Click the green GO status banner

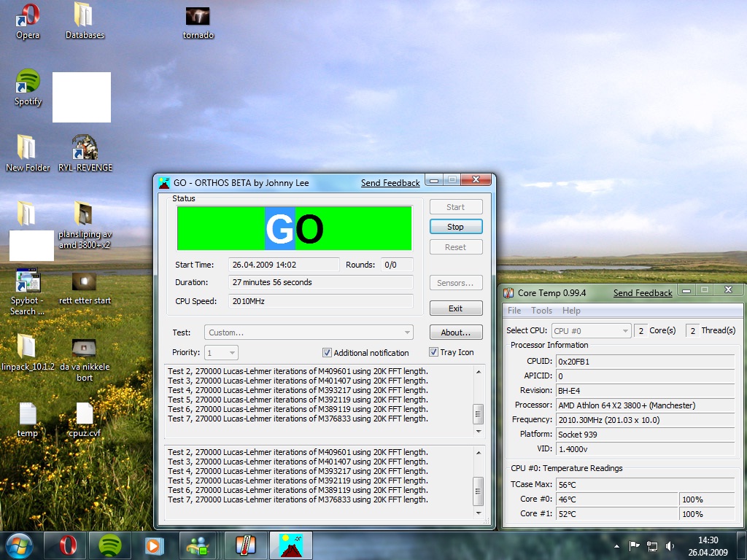[295, 228]
